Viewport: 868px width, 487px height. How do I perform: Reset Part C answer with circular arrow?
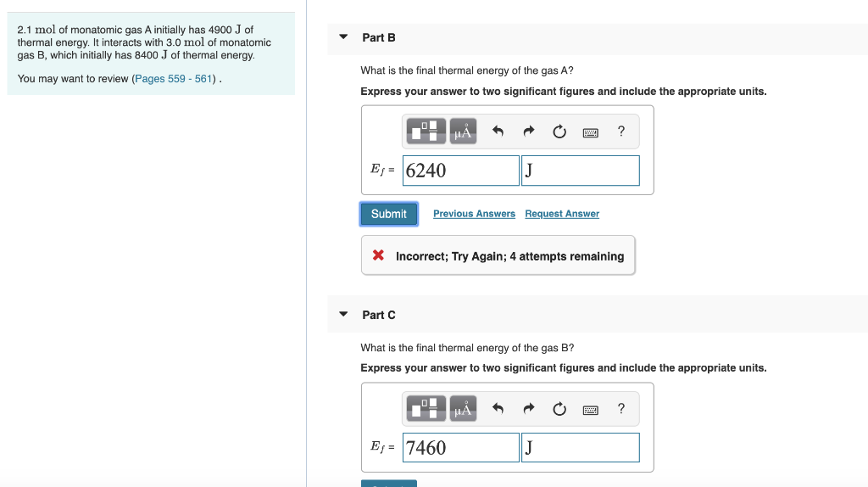[x=559, y=409]
